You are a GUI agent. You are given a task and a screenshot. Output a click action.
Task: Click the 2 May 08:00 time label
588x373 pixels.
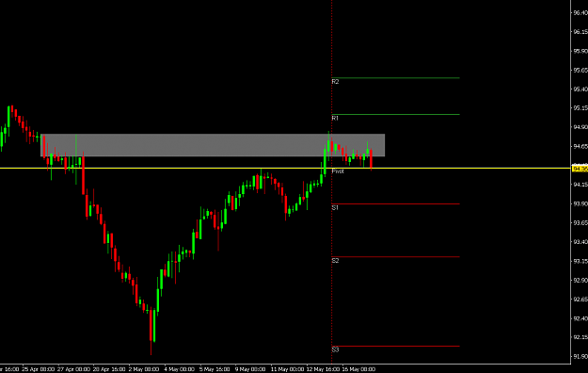tap(144, 369)
